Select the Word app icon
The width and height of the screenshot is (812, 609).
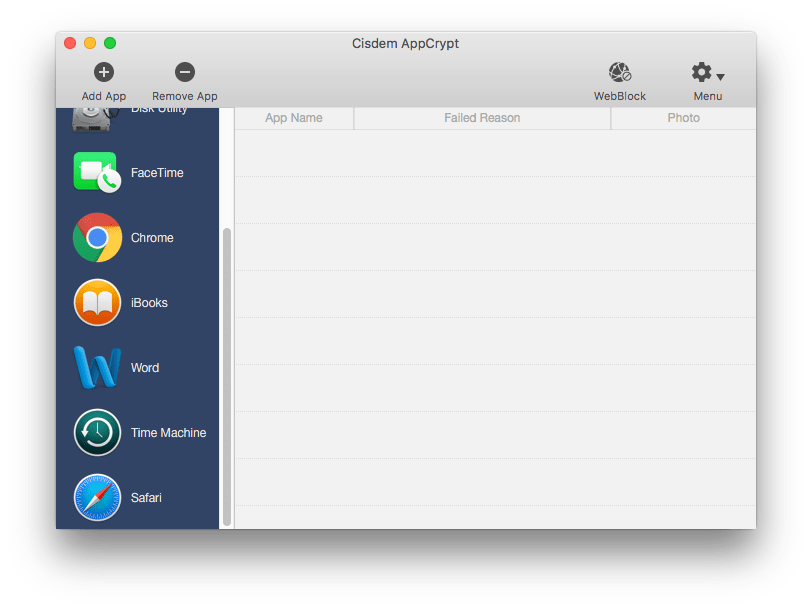pos(97,367)
